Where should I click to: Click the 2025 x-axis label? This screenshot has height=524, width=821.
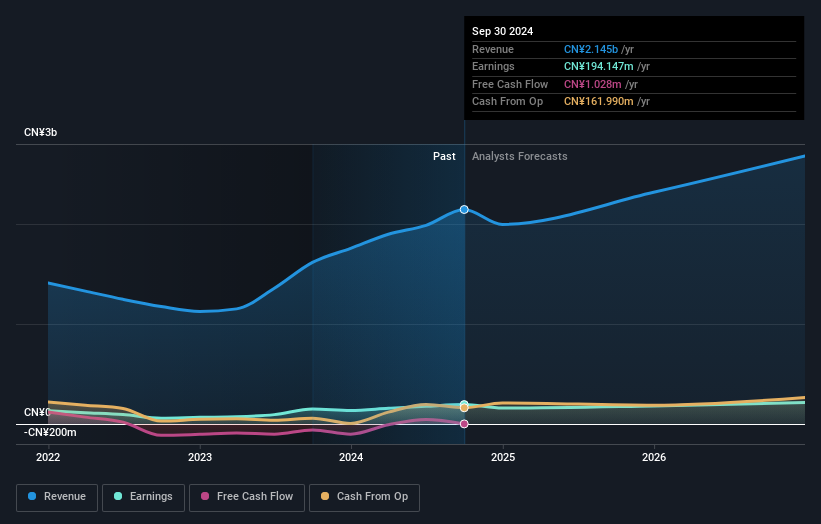503,457
